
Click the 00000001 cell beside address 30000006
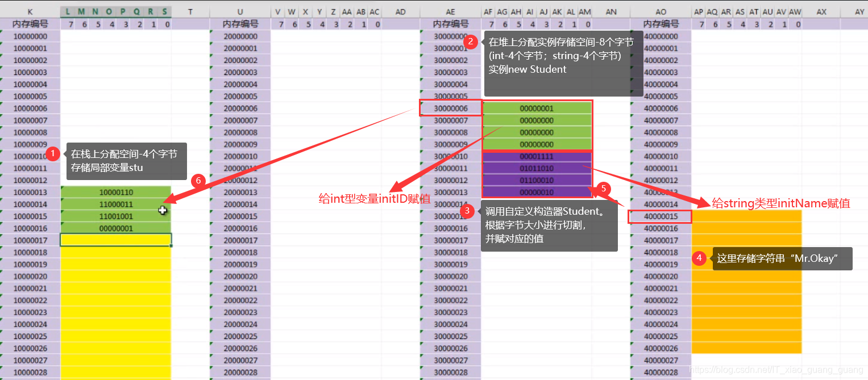537,108
